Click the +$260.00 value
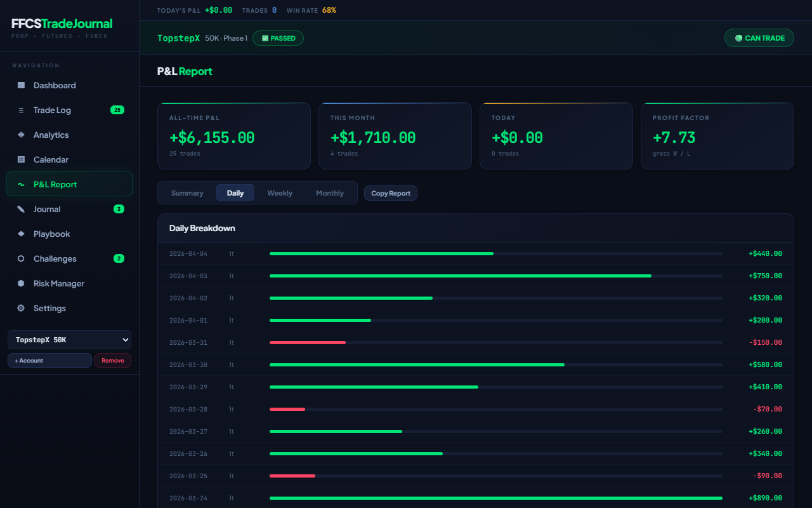 tap(765, 431)
